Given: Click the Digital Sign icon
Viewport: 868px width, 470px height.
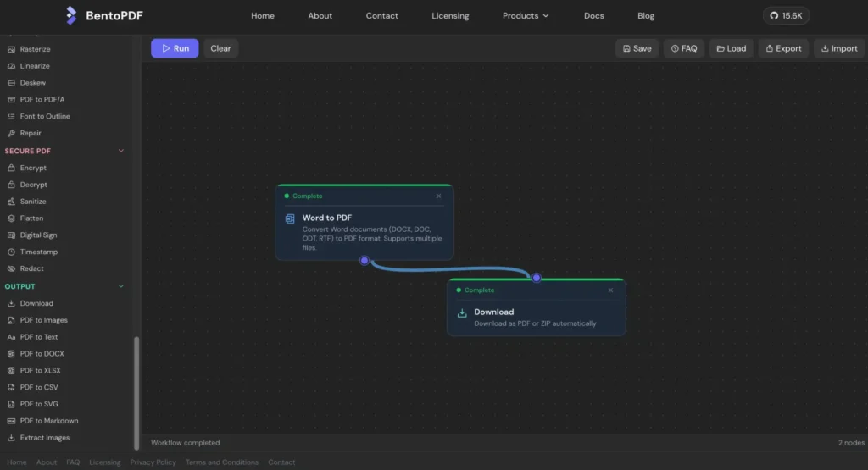Looking at the screenshot, I should [11, 235].
